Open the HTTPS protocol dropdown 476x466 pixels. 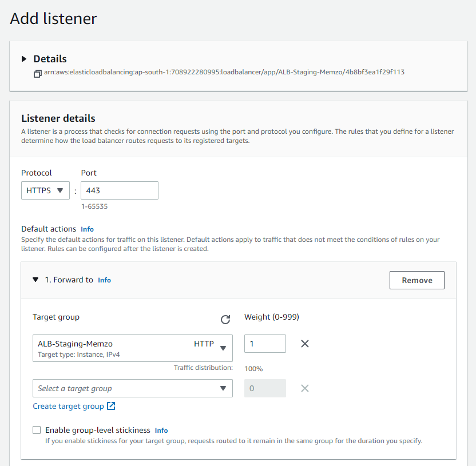[x=45, y=190]
